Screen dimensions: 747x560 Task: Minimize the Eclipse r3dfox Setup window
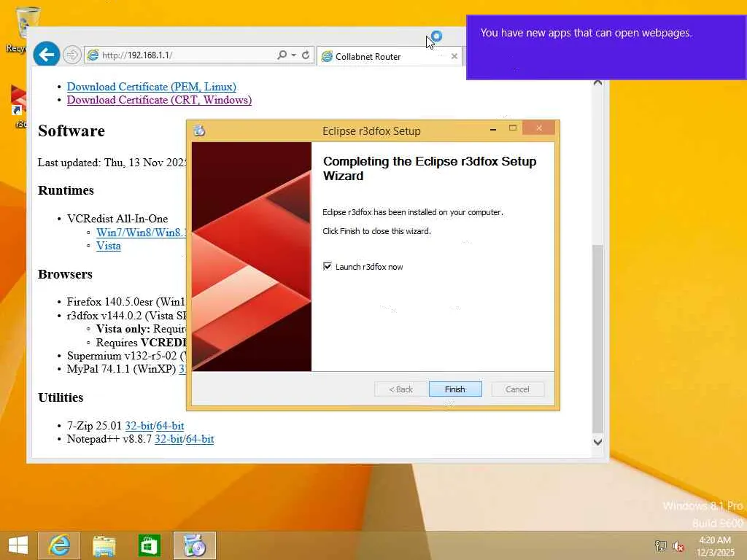click(x=493, y=128)
